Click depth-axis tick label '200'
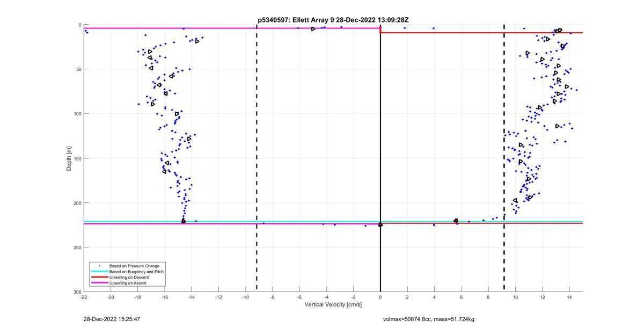The height and width of the screenshot is (328, 644). click(x=78, y=203)
